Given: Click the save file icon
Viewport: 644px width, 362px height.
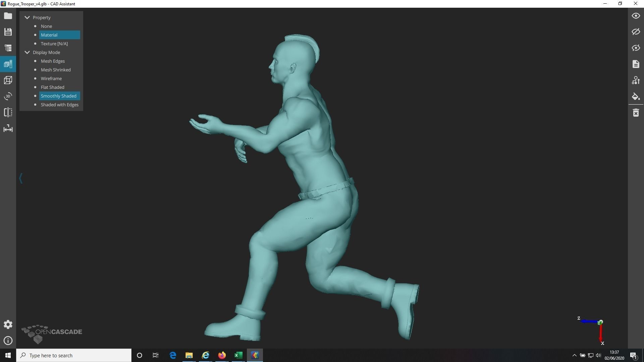Looking at the screenshot, I should (x=8, y=32).
